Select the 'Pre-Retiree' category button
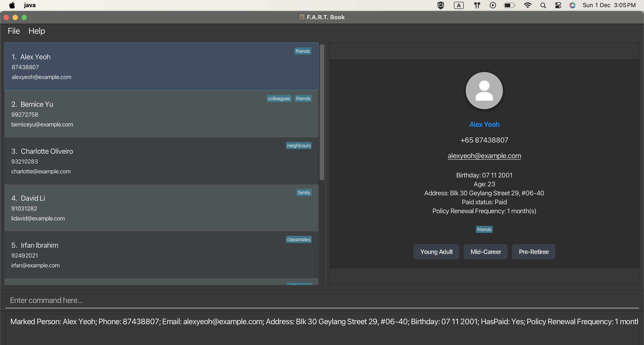The image size is (644, 345). point(533,251)
